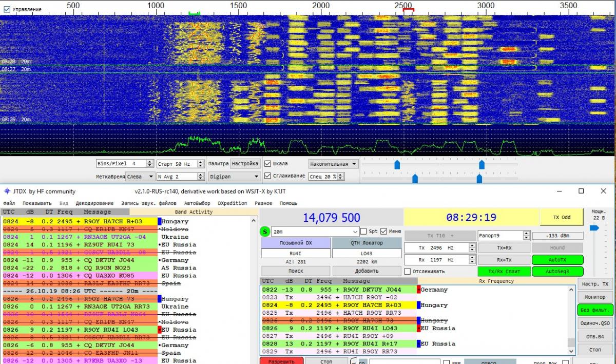Open the DXpedition menu

[x=232, y=203]
